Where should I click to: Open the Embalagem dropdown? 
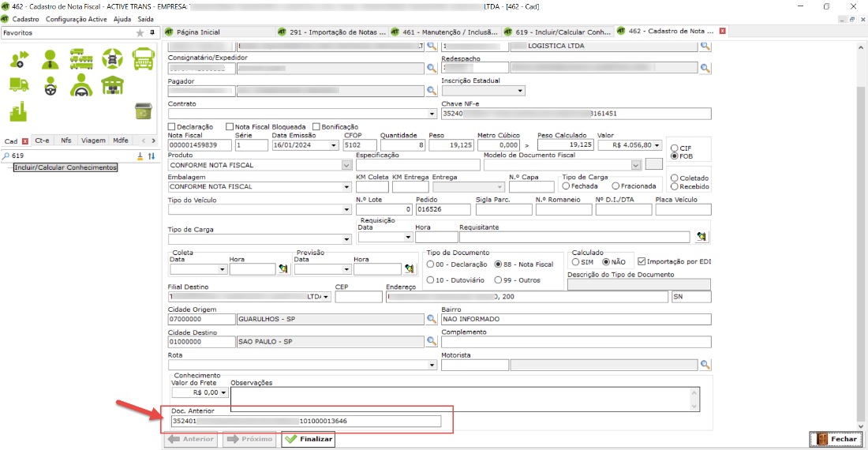point(346,187)
